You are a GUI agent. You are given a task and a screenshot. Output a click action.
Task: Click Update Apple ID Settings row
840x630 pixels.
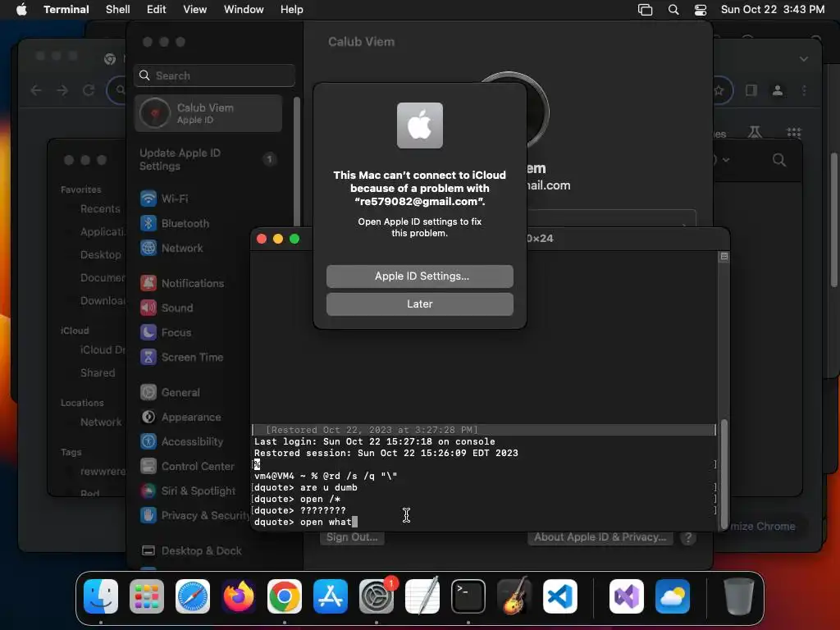208,160
